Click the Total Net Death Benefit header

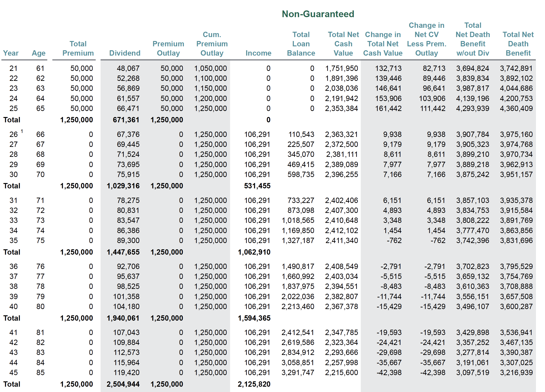pos(518,44)
